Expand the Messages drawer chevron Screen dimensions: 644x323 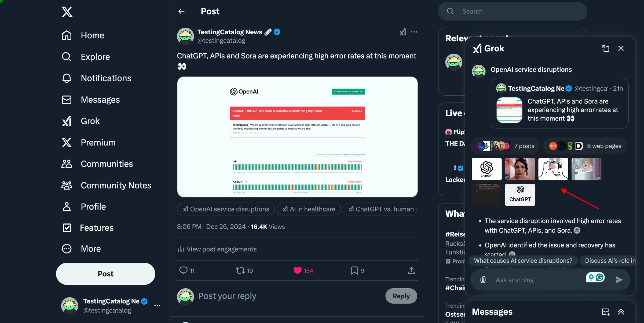coord(621,311)
